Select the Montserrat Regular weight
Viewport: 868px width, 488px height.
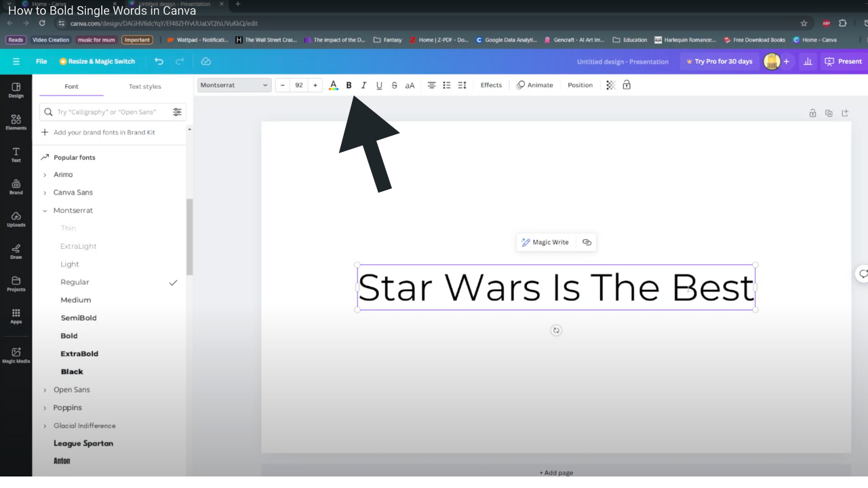pyautogui.click(x=75, y=282)
